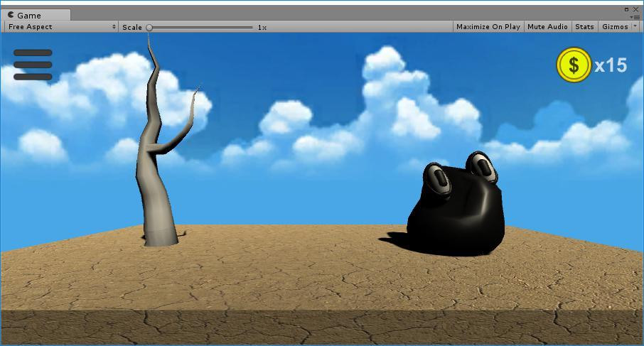Screen dimensions: 644x346
Task: Toggle Maximize On Play
Action: point(488,27)
